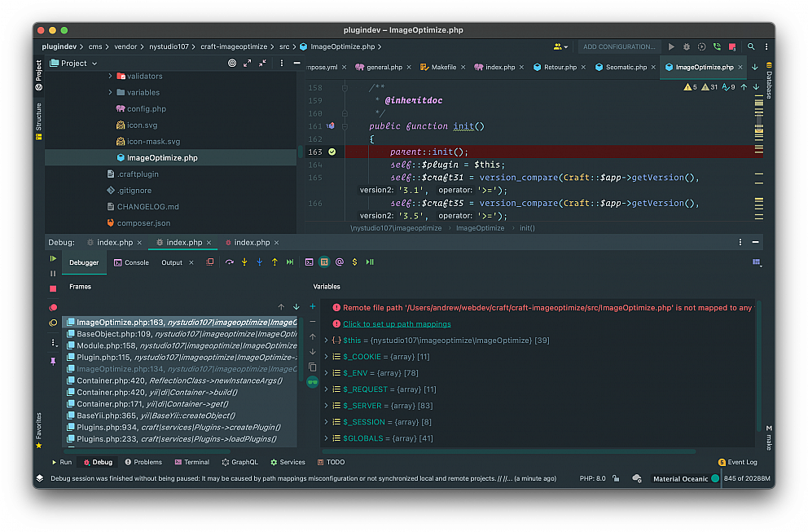This screenshot has width=808, height=532.
Task: Step Out with the yellow up arrow
Action: [274, 262]
